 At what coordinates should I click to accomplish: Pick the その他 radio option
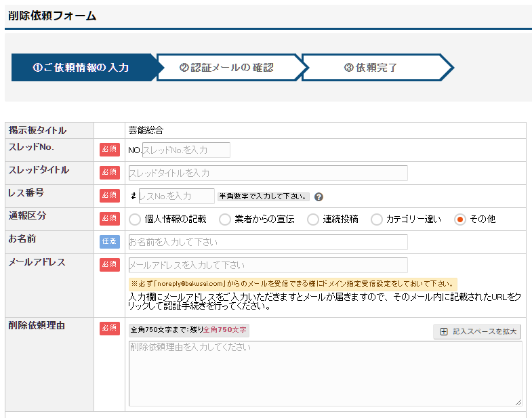click(460, 220)
